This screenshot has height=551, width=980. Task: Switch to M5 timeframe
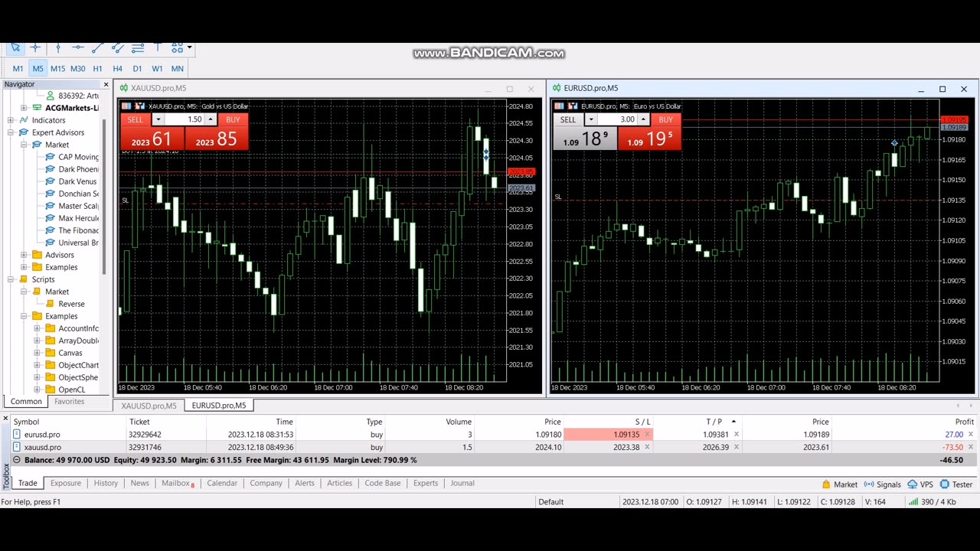point(38,69)
